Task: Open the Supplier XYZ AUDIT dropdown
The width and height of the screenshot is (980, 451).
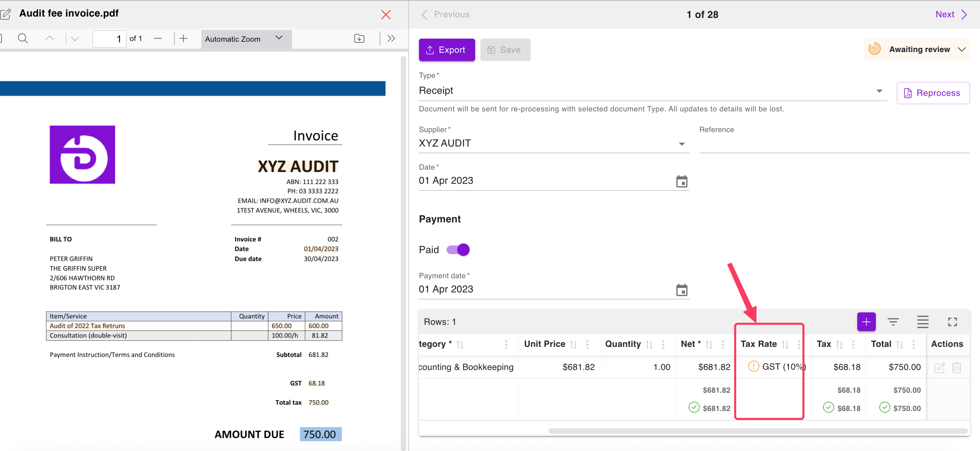Action: point(553,143)
